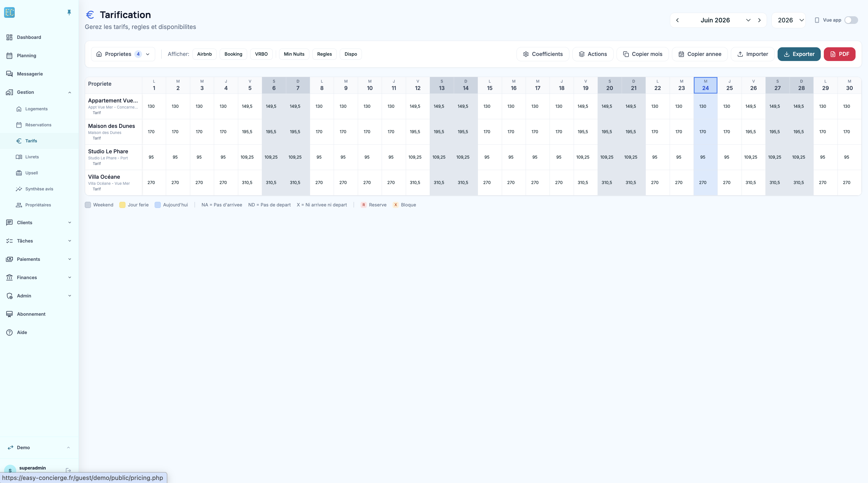This screenshot has width=868, height=483.
Task: Open the Upsell menu item
Action: click(39, 173)
